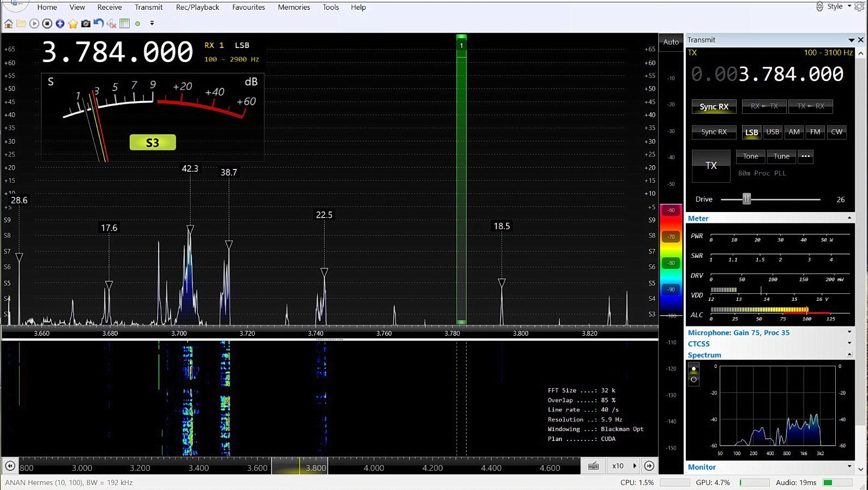Select AM transmit mode
This screenshot has height=490, width=868.
coord(794,132)
